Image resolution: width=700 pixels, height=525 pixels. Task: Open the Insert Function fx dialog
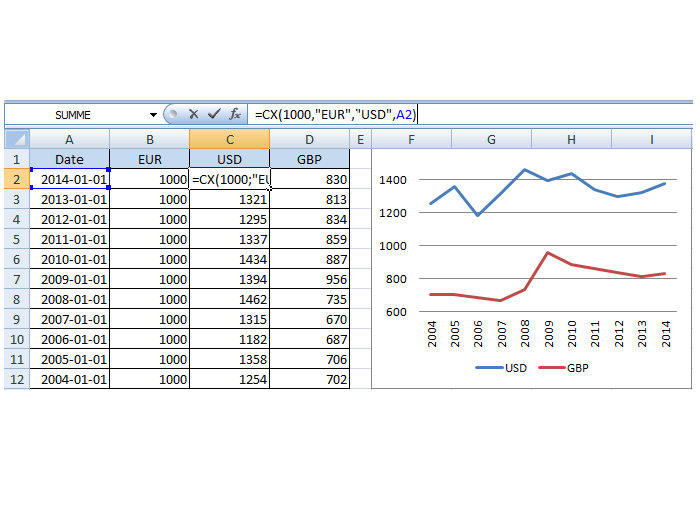[234, 114]
